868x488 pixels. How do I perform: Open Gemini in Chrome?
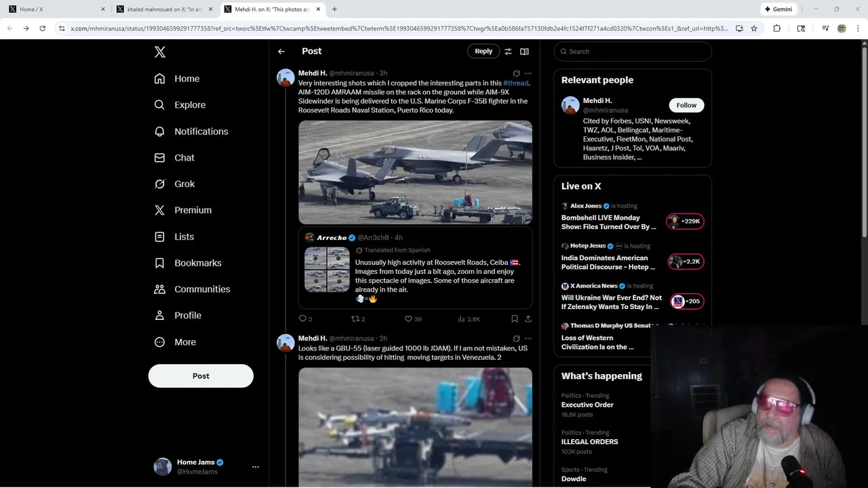tap(778, 9)
